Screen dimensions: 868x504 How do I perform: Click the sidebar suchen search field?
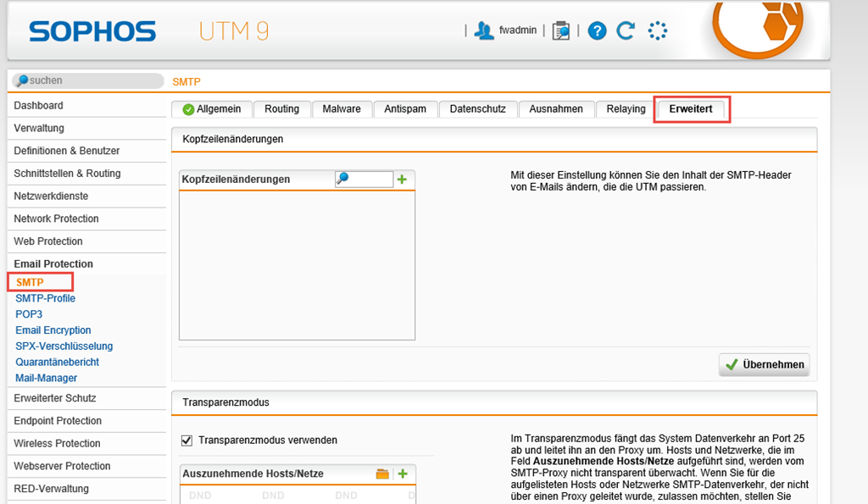89,80
